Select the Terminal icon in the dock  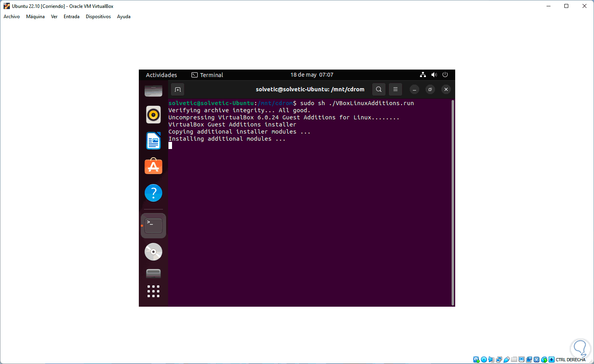click(x=153, y=226)
